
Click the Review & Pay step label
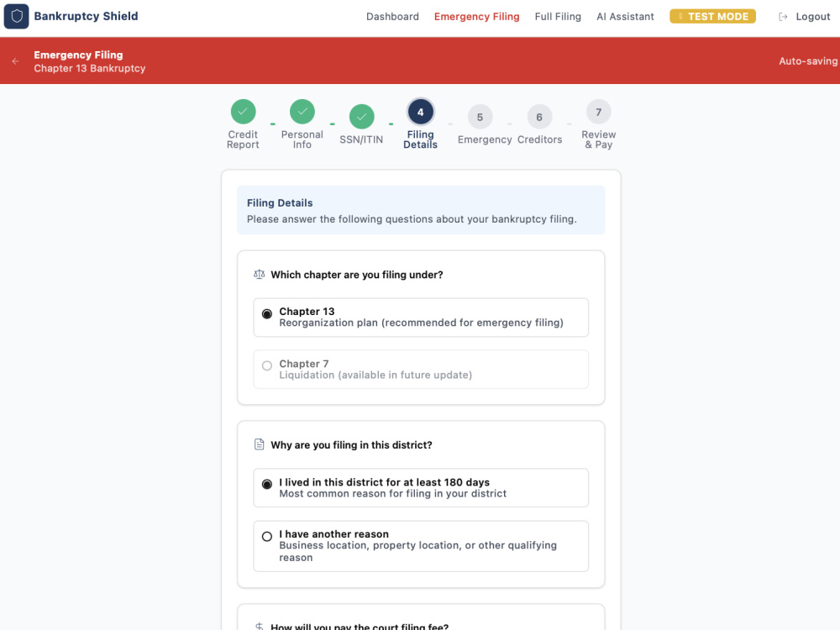(x=598, y=139)
